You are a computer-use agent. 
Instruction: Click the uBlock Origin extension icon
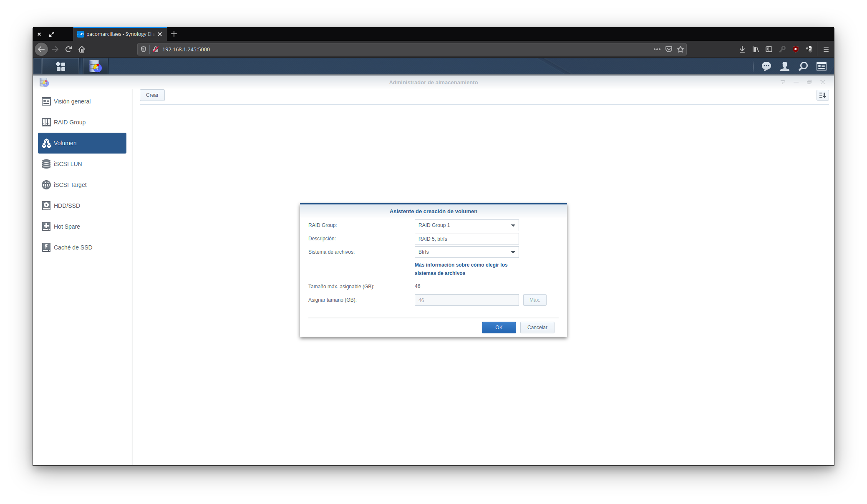click(795, 49)
